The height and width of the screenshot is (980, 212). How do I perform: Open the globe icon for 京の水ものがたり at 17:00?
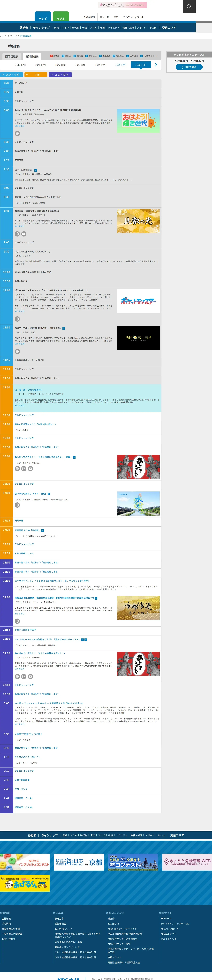tap(17, 505)
